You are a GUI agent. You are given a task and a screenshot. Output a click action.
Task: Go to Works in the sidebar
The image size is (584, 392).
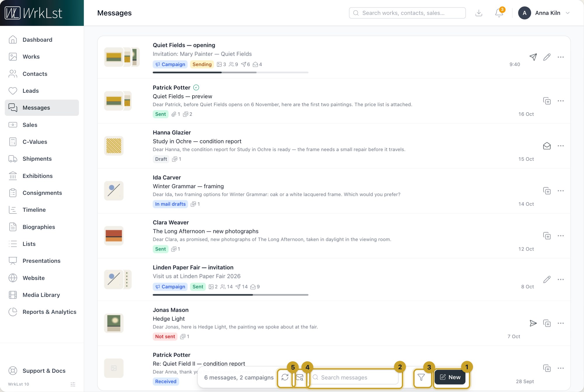click(42, 57)
